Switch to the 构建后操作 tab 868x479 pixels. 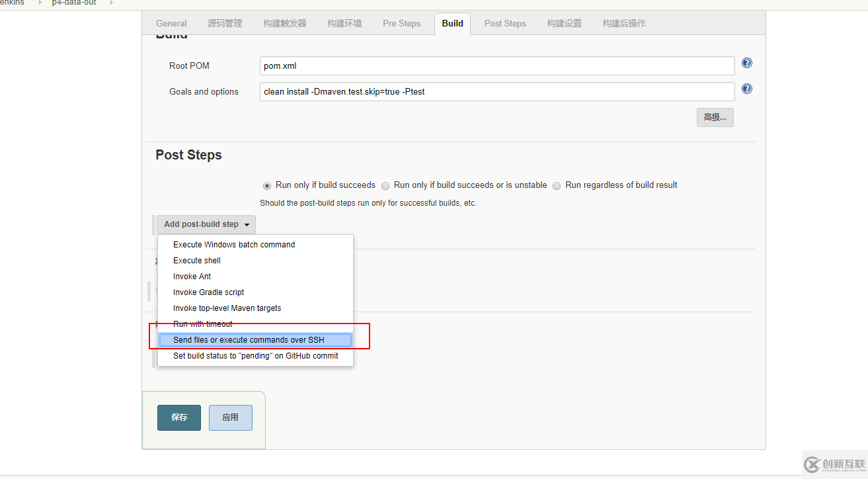click(624, 23)
